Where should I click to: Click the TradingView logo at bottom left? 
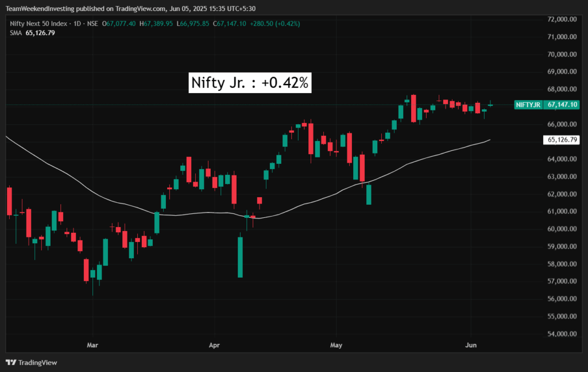tap(32, 362)
